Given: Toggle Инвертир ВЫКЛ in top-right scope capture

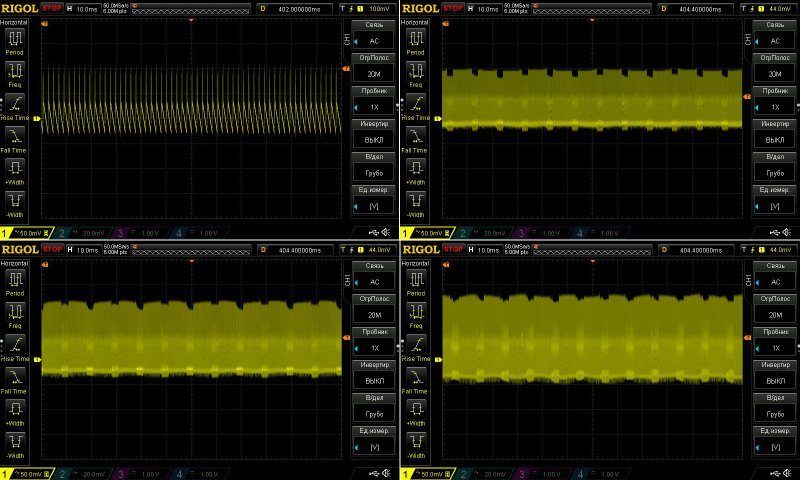Looking at the screenshot, I should point(774,134).
